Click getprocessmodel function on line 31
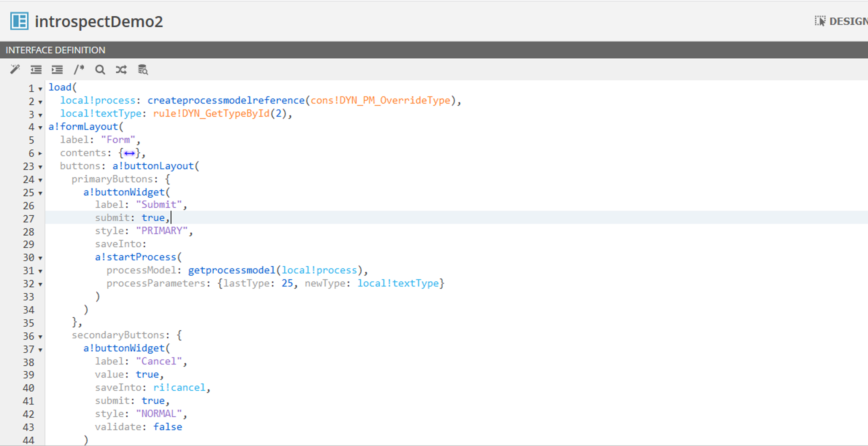Viewport: 868px width, 446px height. (232, 270)
